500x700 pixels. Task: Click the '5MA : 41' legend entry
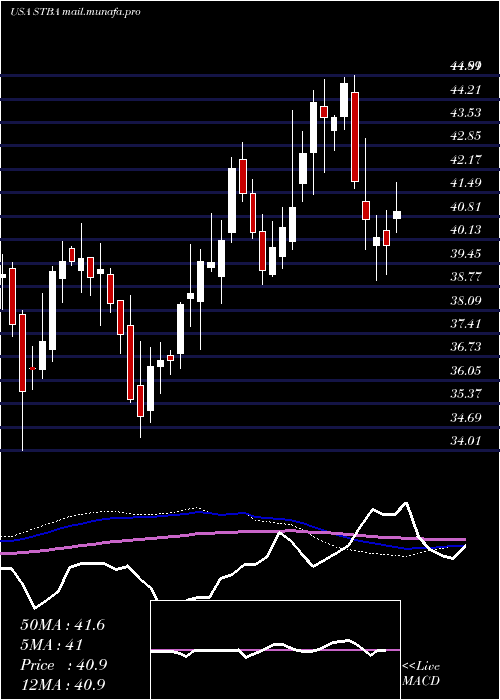pyautogui.click(x=52, y=645)
